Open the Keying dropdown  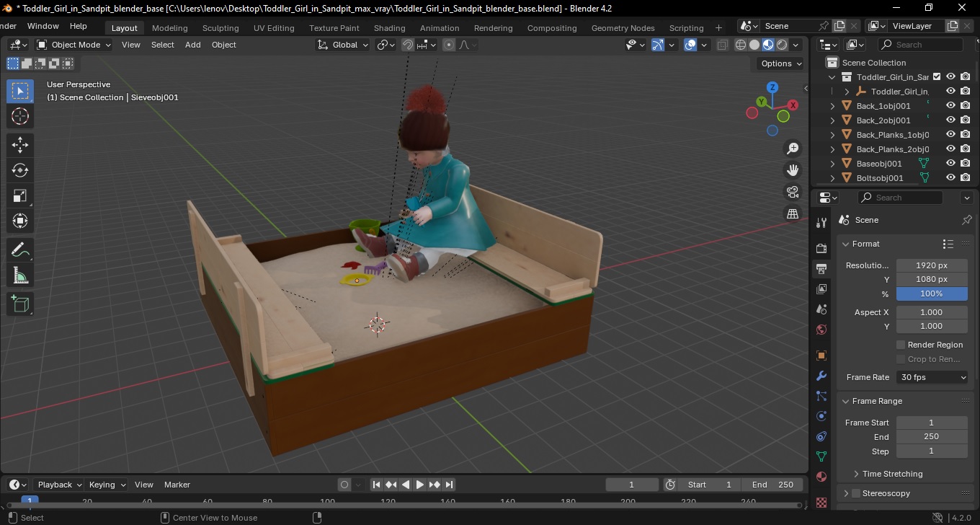(107, 485)
